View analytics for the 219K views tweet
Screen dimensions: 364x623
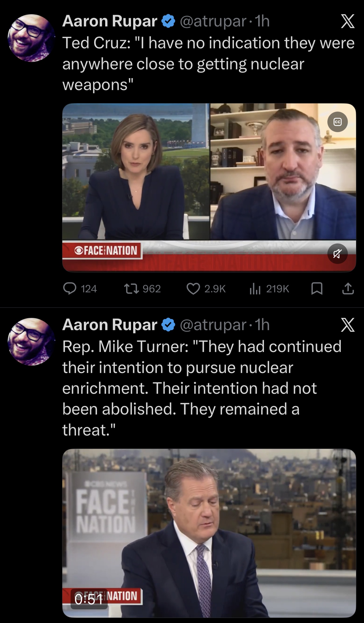click(x=269, y=289)
